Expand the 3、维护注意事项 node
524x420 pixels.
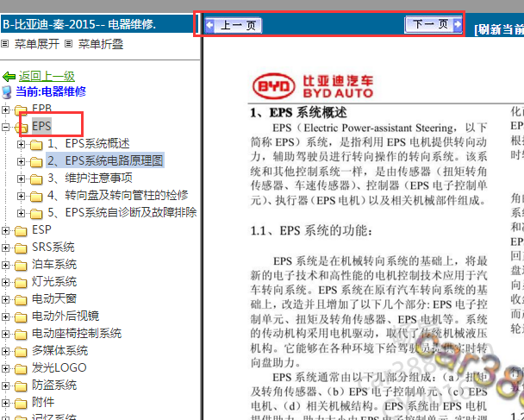coord(21,179)
